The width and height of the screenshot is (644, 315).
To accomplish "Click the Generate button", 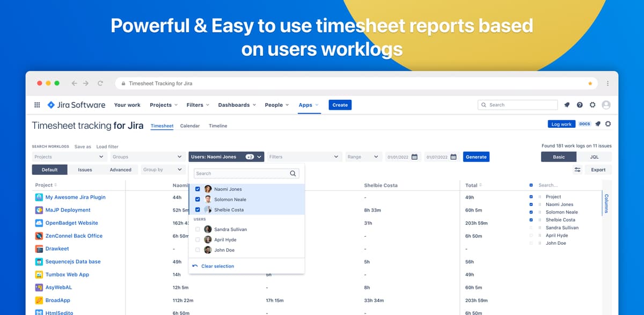I will tap(476, 157).
